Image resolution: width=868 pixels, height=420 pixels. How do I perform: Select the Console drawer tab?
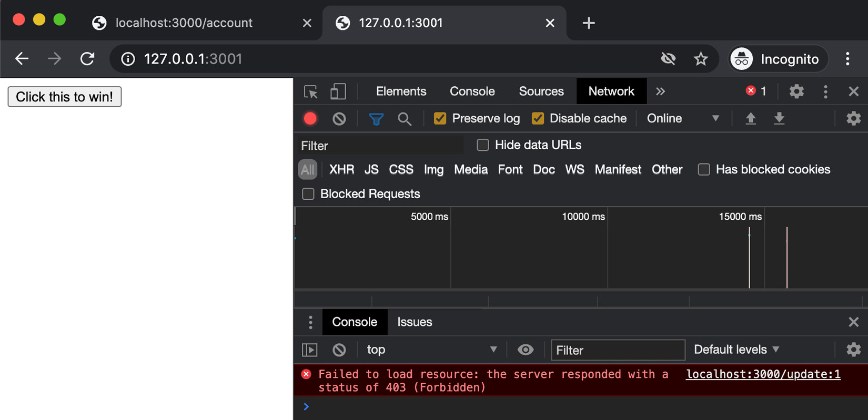(x=355, y=322)
